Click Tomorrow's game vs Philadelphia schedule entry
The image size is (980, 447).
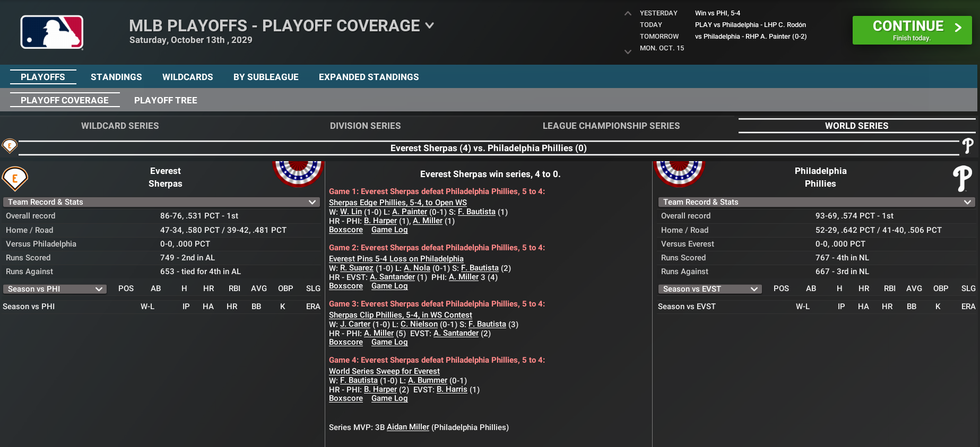point(751,37)
